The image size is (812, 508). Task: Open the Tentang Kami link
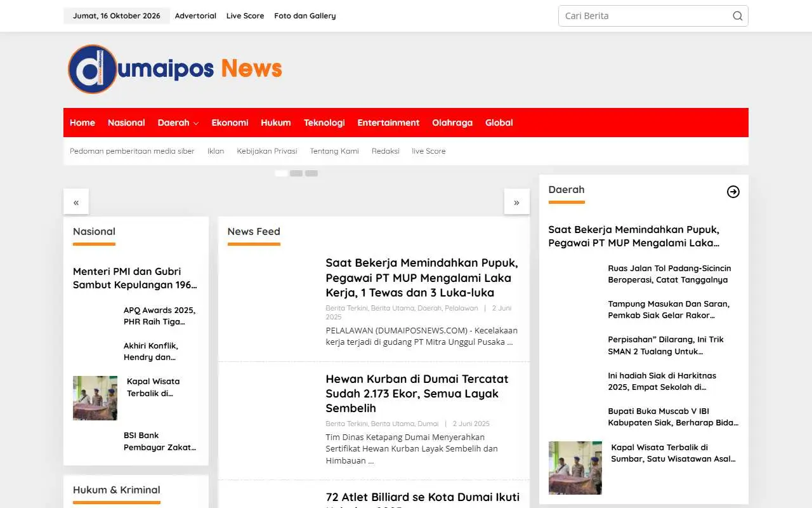[334, 151]
